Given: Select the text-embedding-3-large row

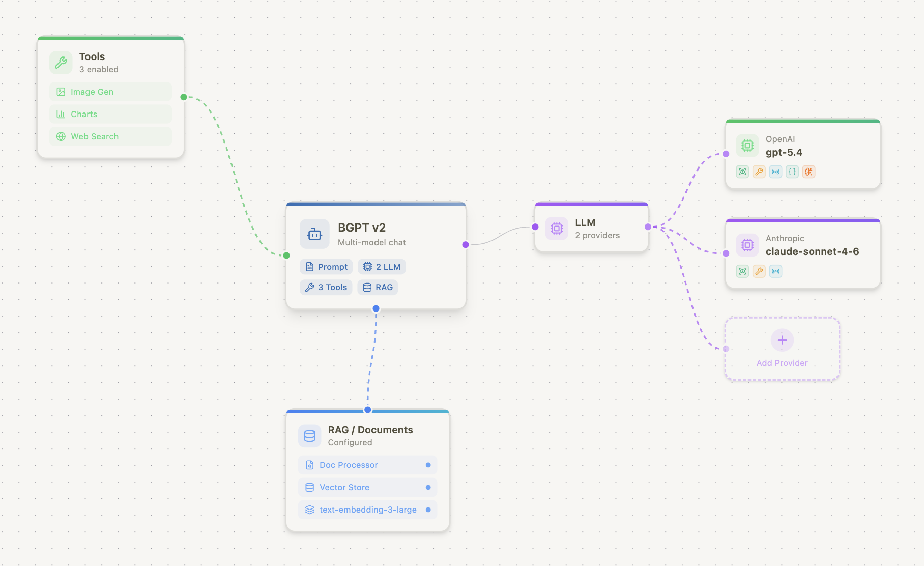Looking at the screenshot, I should click(x=367, y=510).
